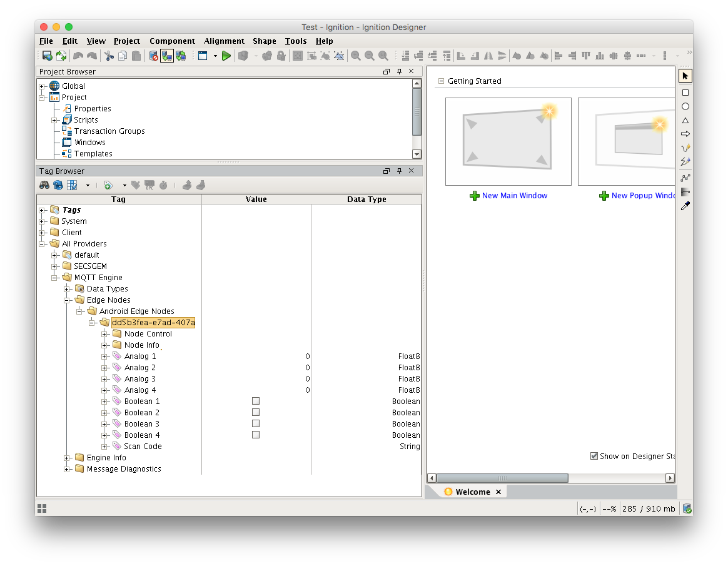Open the Tools menu
The width and height of the screenshot is (728, 566).
point(296,41)
